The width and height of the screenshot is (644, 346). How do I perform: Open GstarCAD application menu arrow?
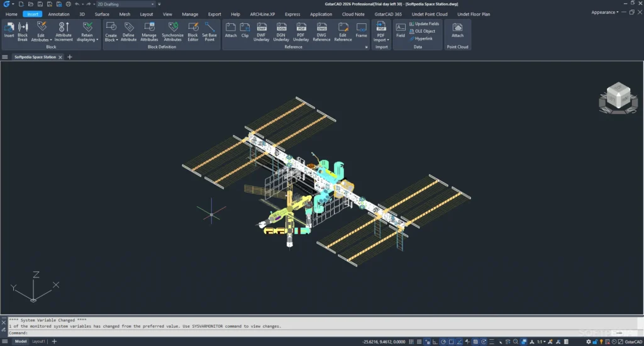(13, 4)
